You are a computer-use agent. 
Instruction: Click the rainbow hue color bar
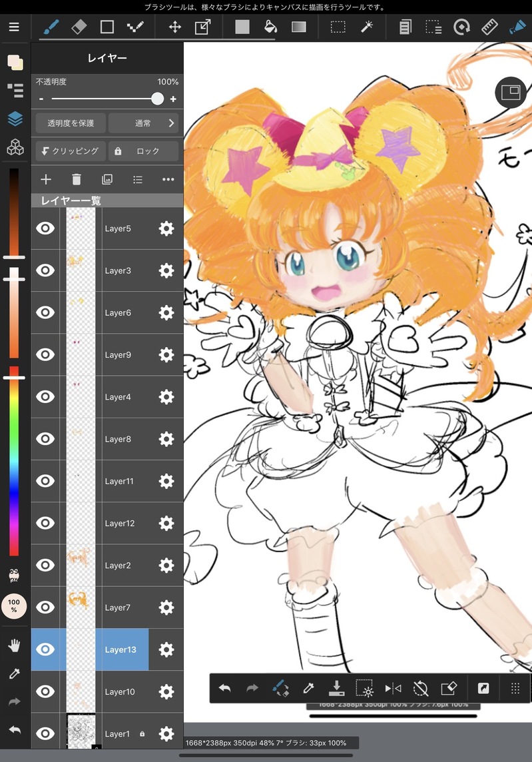click(x=14, y=462)
